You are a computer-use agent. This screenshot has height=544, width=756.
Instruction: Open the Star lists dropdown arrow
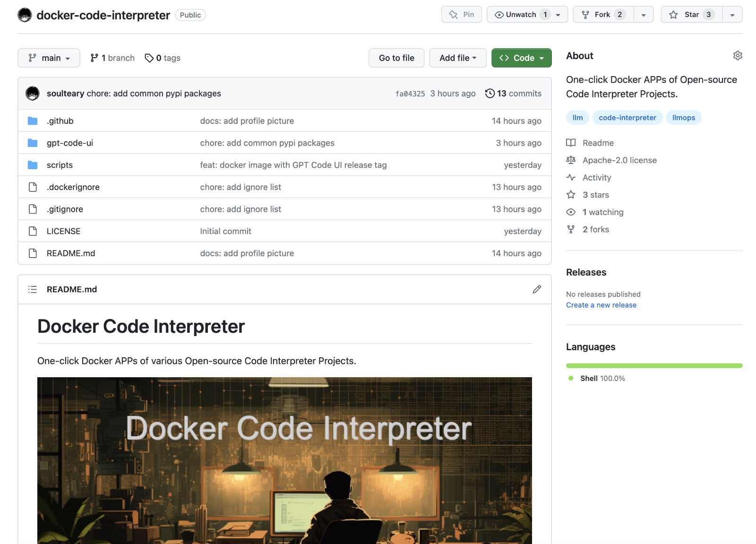pos(732,15)
